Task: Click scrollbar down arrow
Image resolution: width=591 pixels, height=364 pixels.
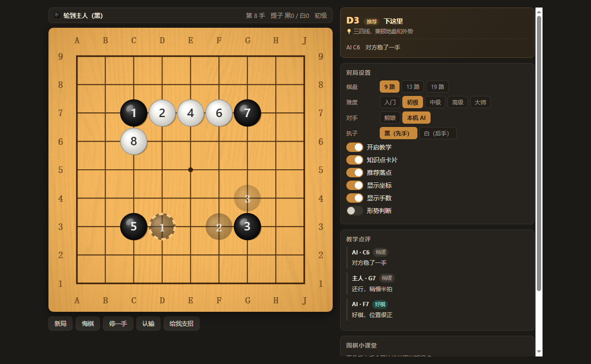Action: point(539,352)
